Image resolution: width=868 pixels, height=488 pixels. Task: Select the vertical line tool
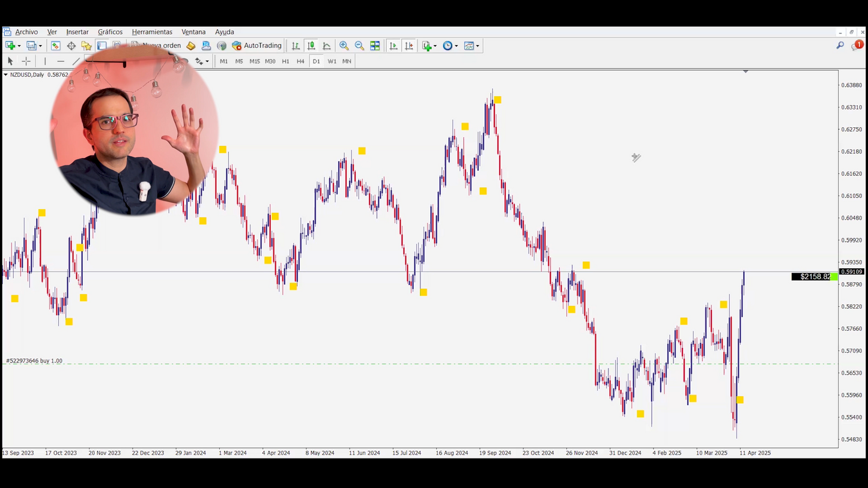click(x=45, y=61)
